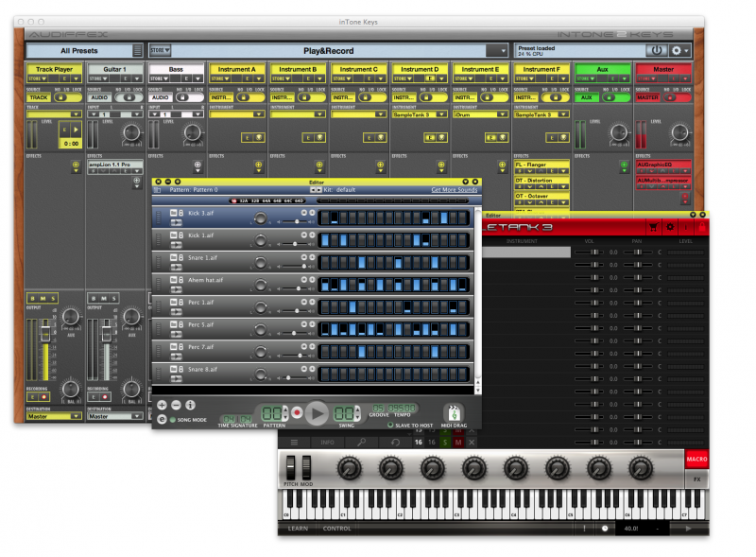Click the CONTROL button below the keyboard
This screenshot has height=557, width=756.
(x=336, y=529)
